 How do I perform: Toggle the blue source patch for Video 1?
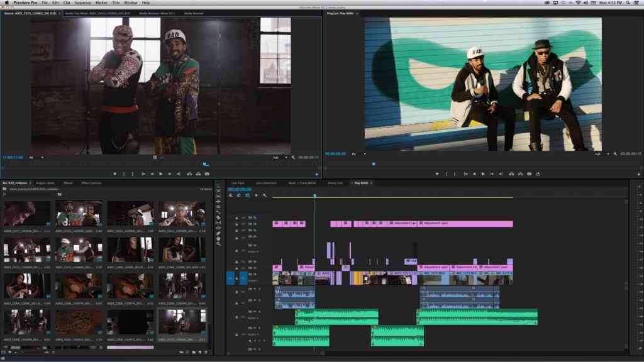(230, 277)
